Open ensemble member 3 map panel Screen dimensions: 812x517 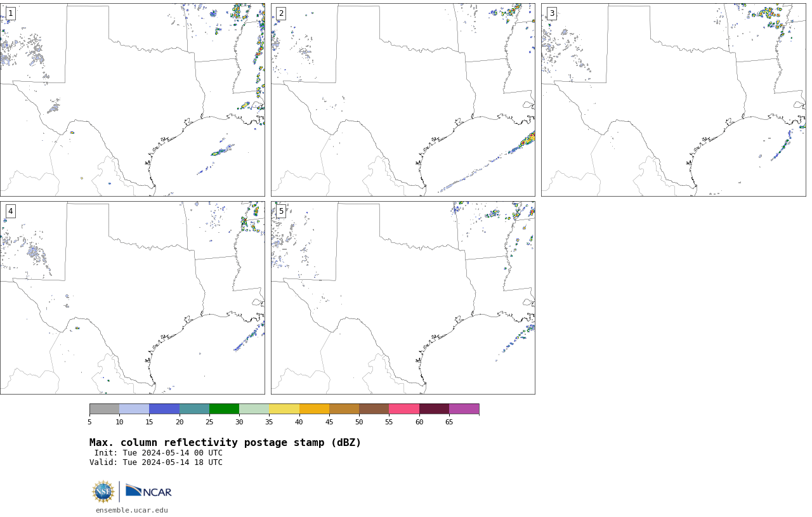673,100
